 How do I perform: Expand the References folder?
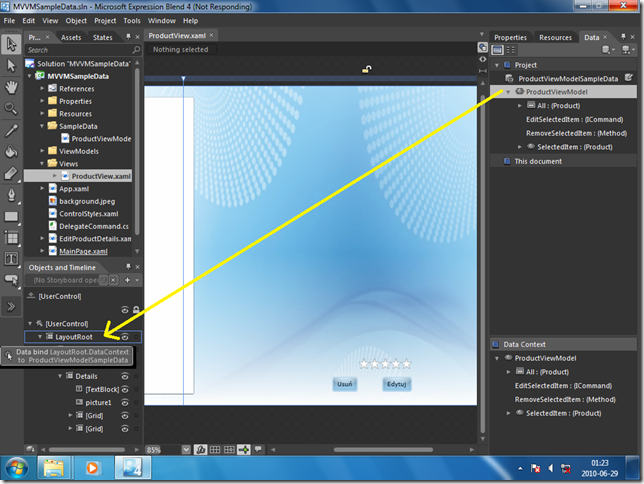[42, 88]
